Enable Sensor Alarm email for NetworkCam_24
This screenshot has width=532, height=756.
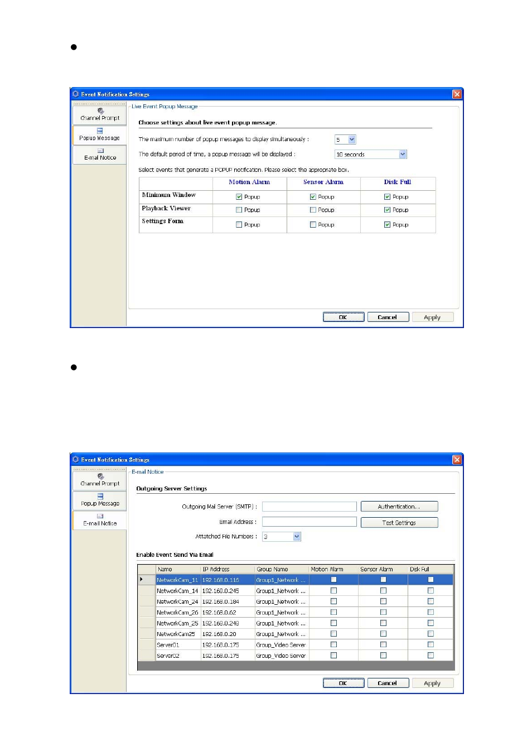click(383, 601)
